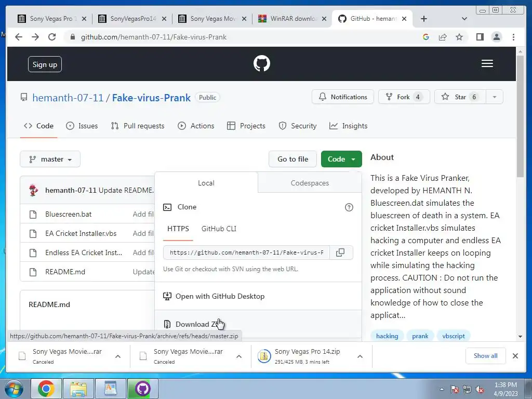The height and width of the screenshot is (399, 532).
Task: Click the muted volume icon in system tray
Action: tap(480, 390)
